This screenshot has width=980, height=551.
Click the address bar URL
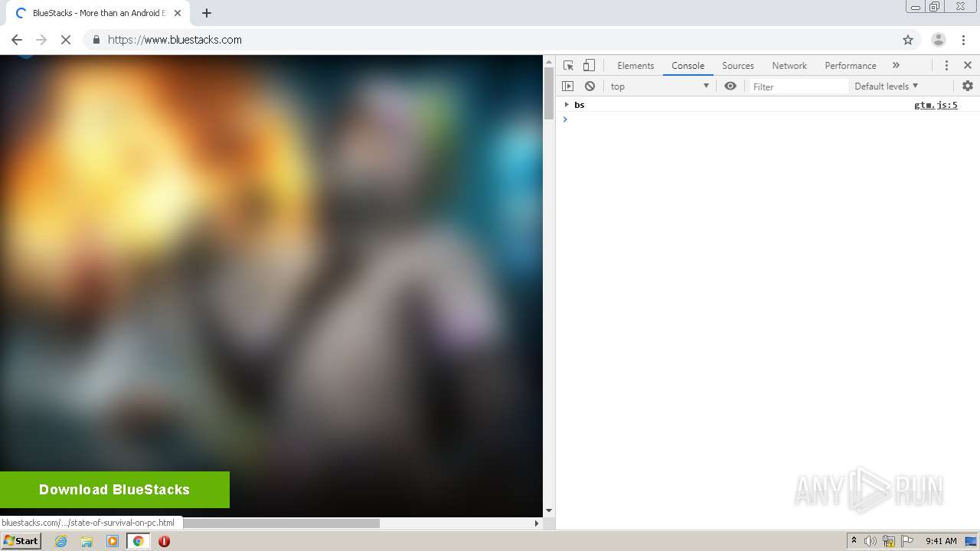[175, 40]
